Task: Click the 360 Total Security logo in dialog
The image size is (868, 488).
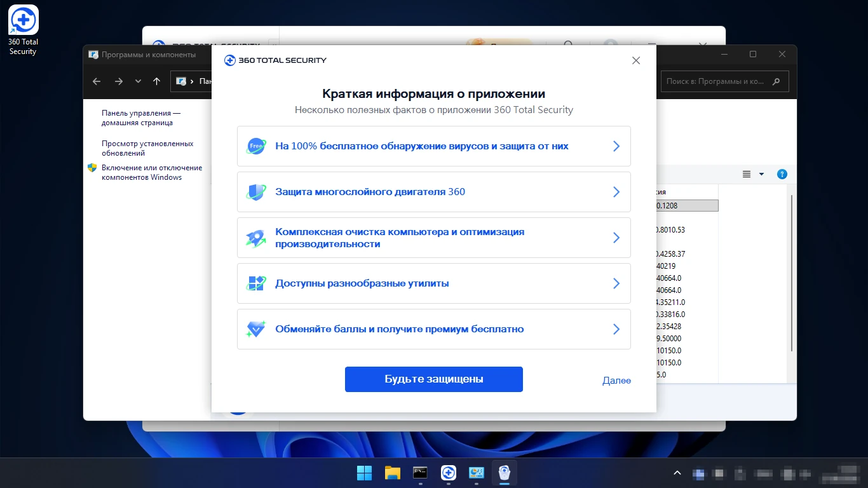Action: [275, 60]
